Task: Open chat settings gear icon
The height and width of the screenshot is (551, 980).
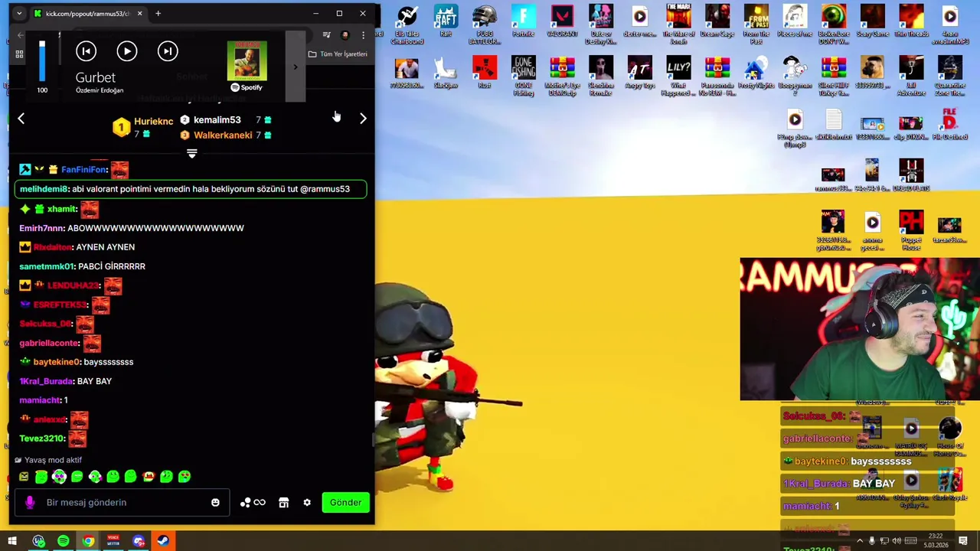Action: click(x=307, y=503)
